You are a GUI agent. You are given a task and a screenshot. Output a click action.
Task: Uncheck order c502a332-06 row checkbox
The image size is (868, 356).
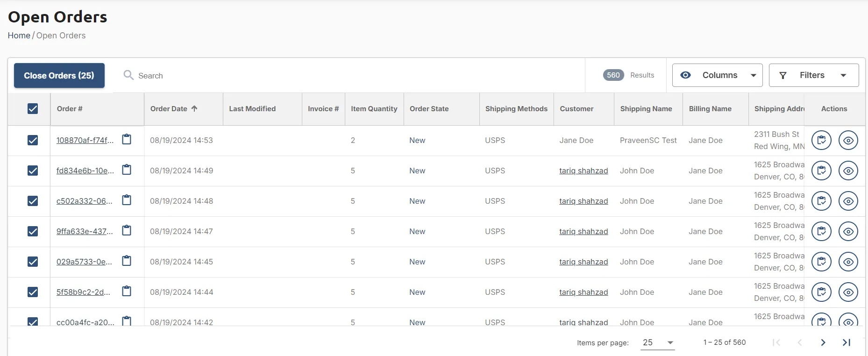33,201
